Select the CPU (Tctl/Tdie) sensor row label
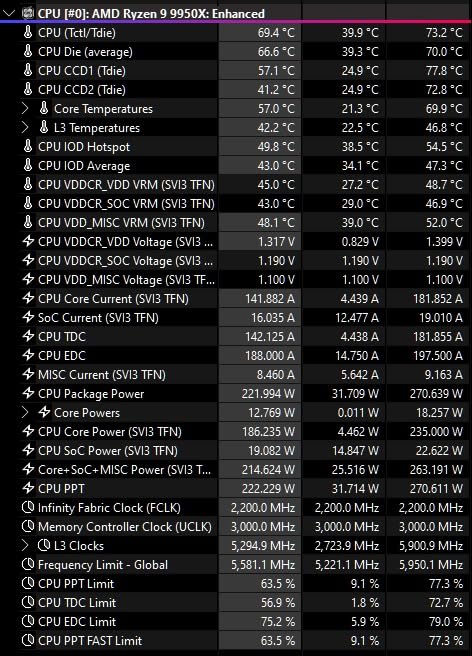Viewport: 472px width, 656px height. coord(77,33)
